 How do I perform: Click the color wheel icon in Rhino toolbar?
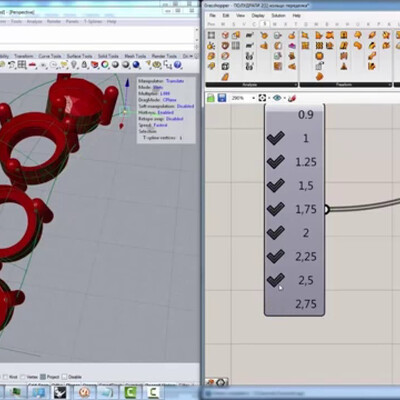tap(105, 65)
